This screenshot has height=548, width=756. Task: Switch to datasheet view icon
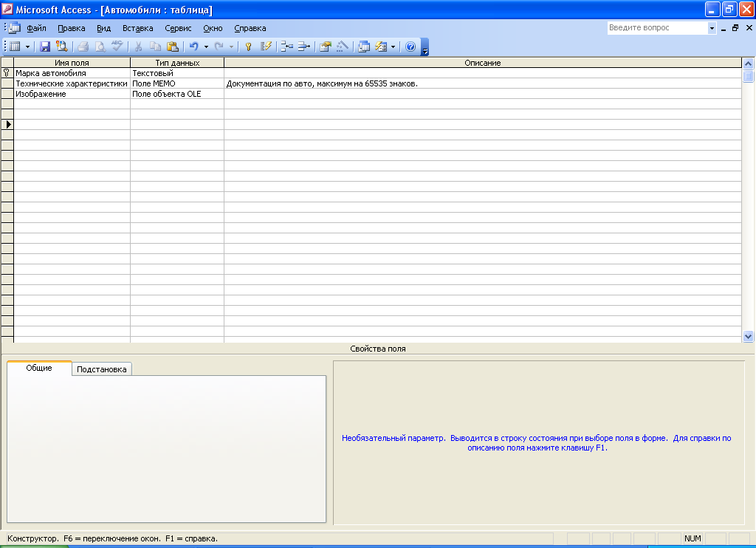pos(15,47)
